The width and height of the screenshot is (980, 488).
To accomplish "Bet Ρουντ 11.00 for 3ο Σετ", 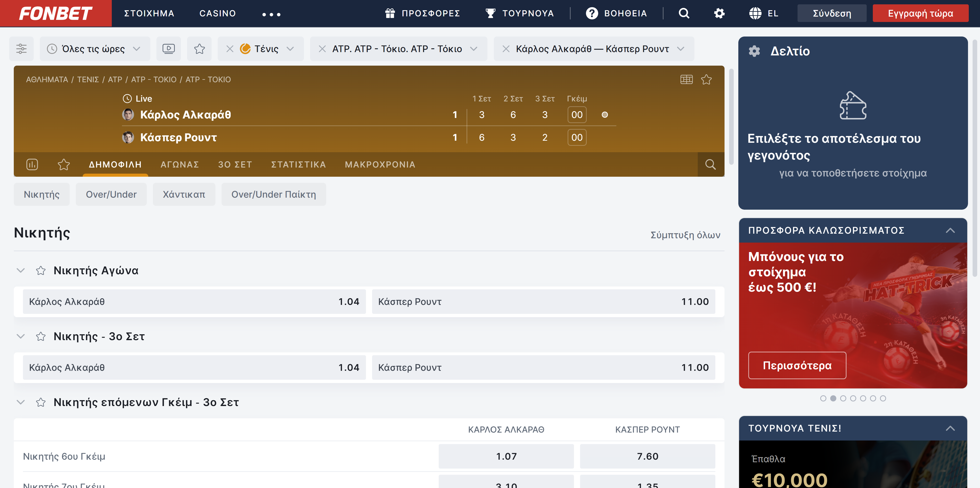I will click(544, 368).
